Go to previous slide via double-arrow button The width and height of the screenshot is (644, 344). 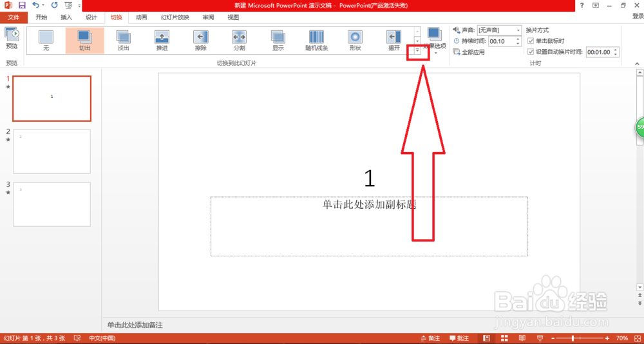pyautogui.click(x=639, y=295)
